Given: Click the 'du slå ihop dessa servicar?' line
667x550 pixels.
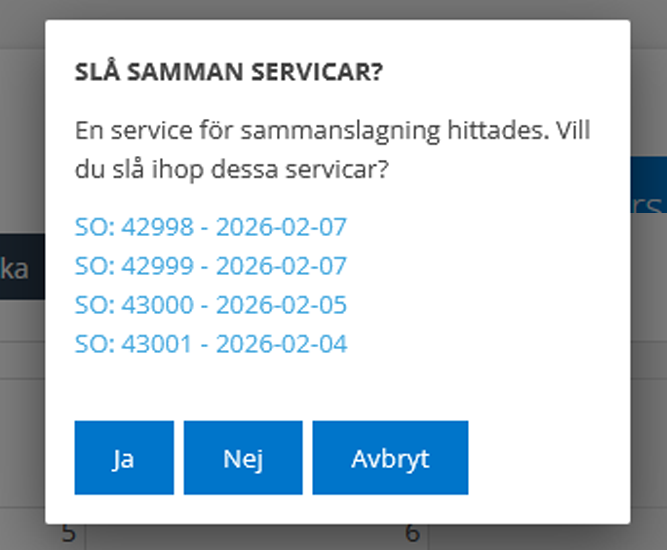Looking at the screenshot, I should pos(231,170).
